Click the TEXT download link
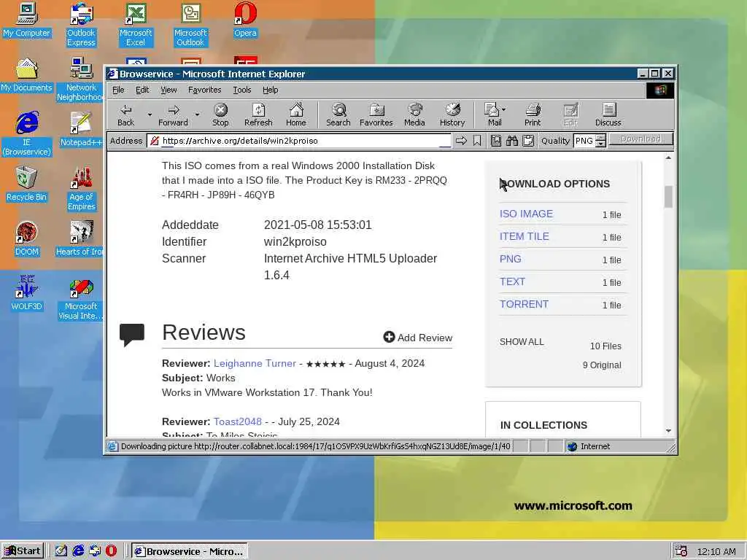 [512, 281]
